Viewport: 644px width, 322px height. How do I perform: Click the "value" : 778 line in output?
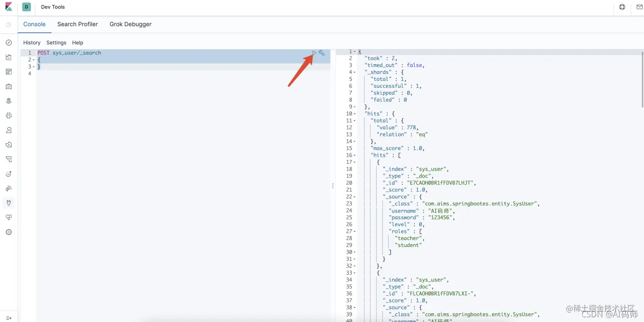coord(398,128)
